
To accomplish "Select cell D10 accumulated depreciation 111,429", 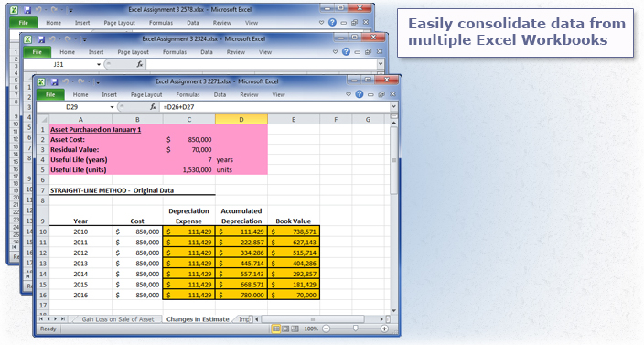I will 241,232.
